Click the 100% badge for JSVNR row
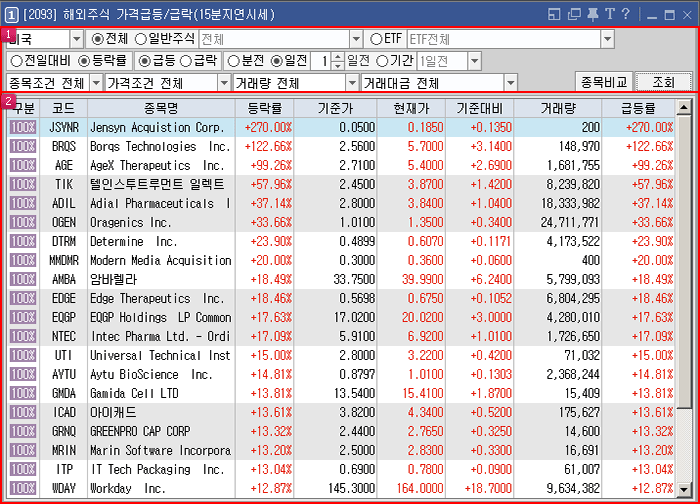The image size is (700, 504). tap(23, 128)
